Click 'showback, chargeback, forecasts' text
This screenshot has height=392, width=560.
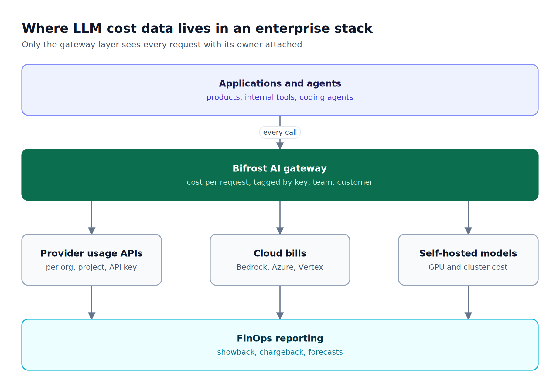click(x=280, y=352)
